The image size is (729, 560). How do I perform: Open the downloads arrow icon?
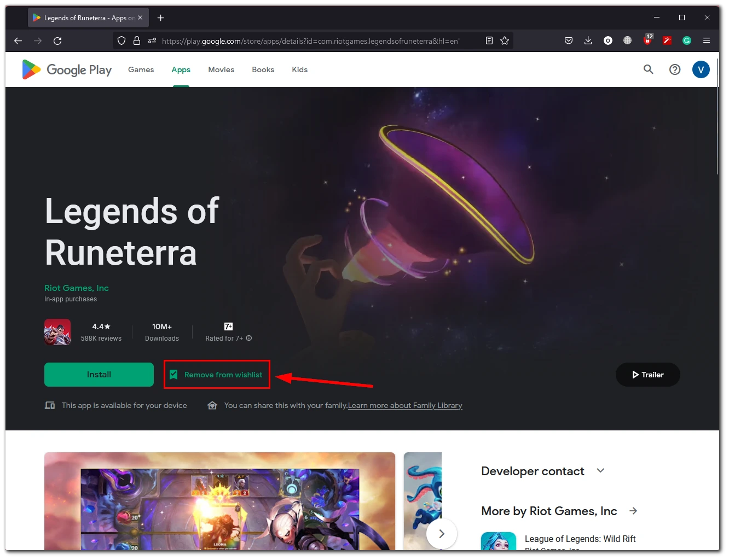click(x=588, y=40)
